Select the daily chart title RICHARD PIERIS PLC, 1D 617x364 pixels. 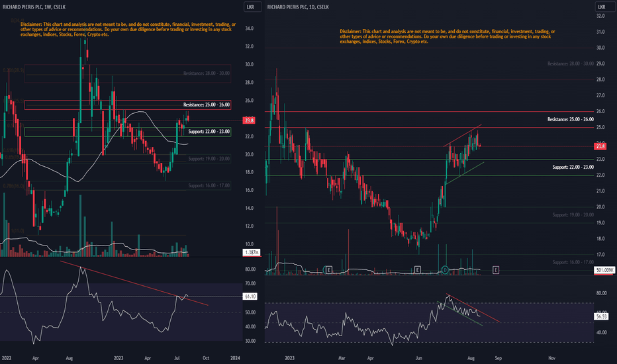coord(298,7)
